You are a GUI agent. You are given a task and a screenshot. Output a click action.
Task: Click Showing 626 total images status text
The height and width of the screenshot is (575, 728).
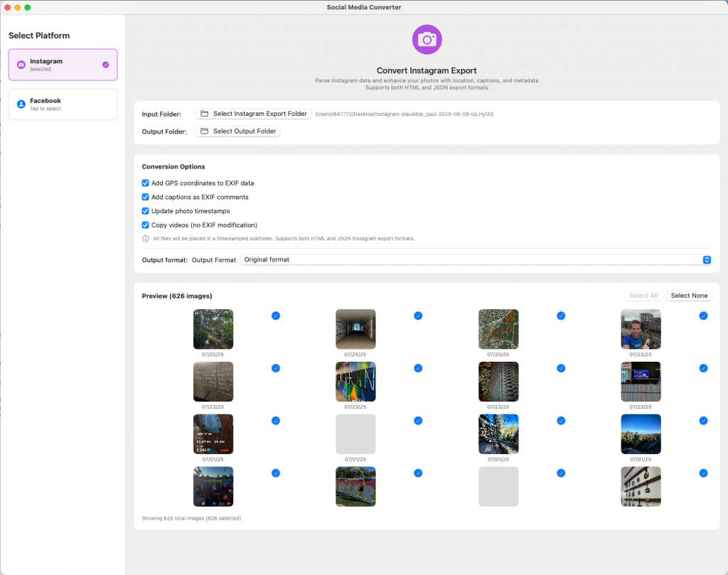pos(191,518)
